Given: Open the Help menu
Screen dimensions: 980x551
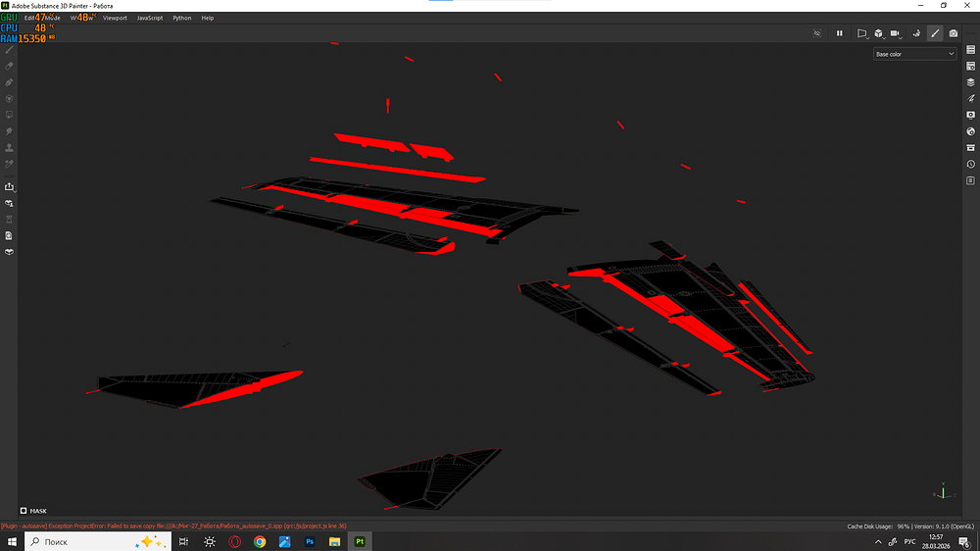Looking at the screenshot, I should (x=208, y=18).
